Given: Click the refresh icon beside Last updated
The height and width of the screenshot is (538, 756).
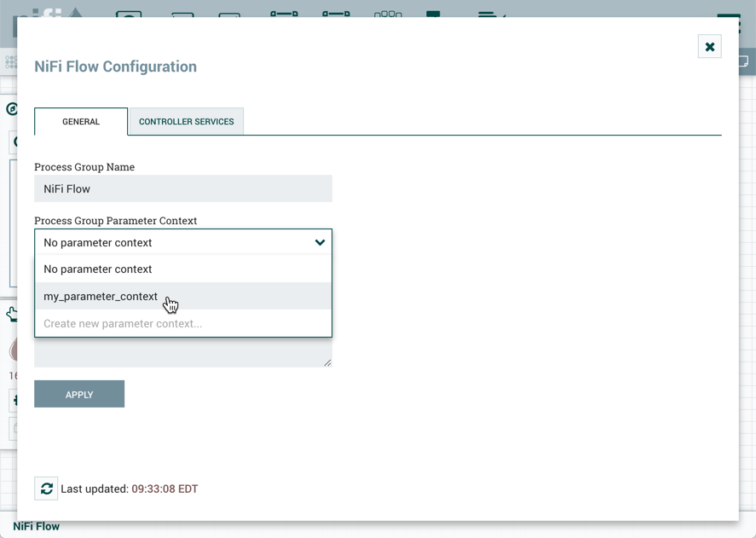Looking at the screenshot, I should coord(46,489).
